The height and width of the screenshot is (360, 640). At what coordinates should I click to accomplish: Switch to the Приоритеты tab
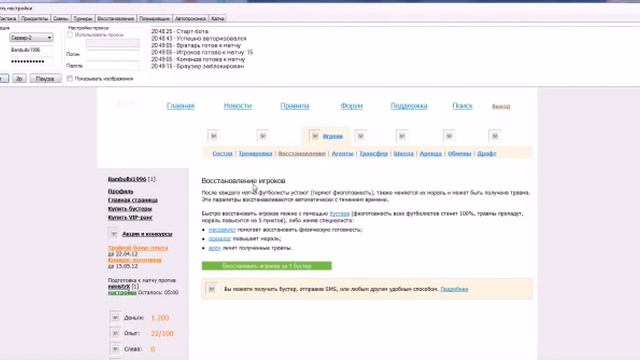point(34,18)
